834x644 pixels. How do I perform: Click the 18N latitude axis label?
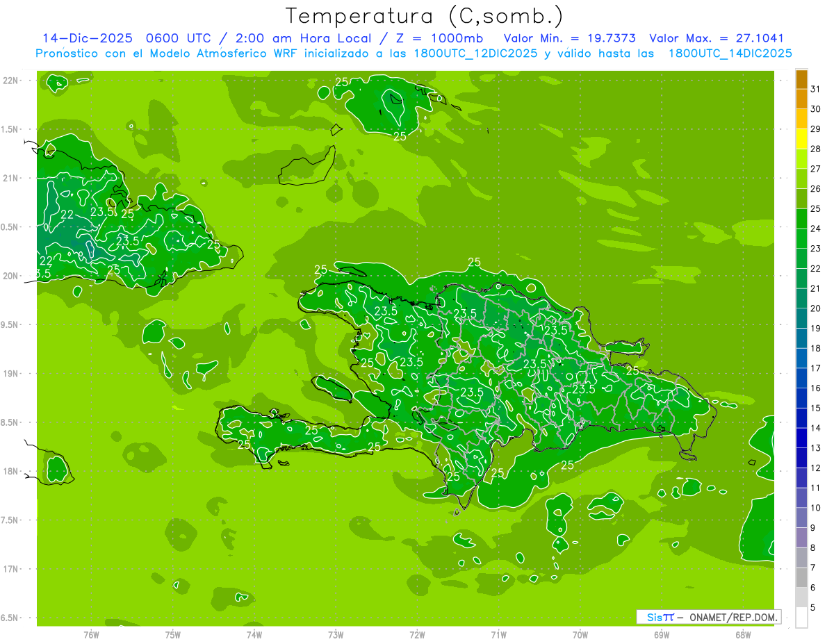(x=12, y=471)
